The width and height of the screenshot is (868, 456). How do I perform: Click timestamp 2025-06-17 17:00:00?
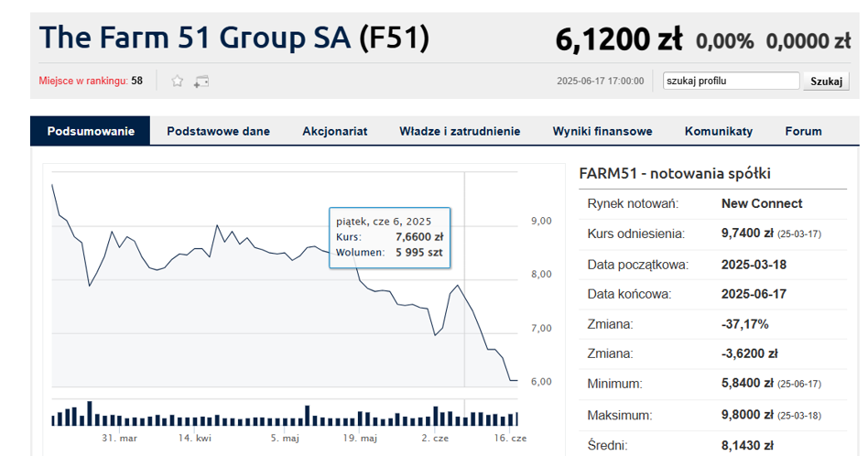600,81
